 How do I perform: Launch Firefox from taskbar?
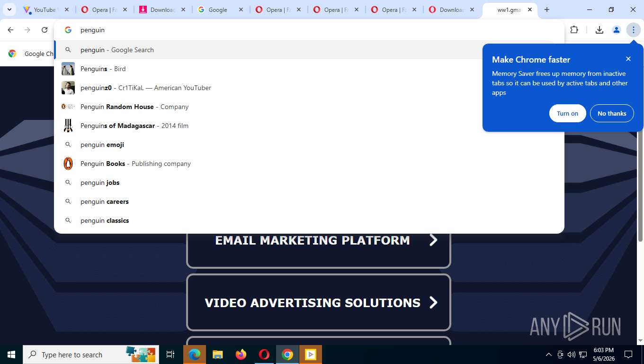pyautogui.click(x=241, y=355)
